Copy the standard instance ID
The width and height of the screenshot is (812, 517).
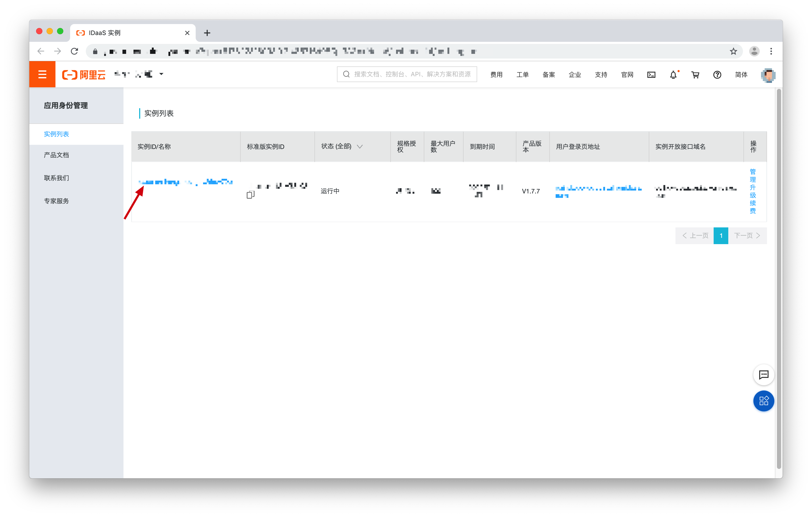tap(250, 195)
